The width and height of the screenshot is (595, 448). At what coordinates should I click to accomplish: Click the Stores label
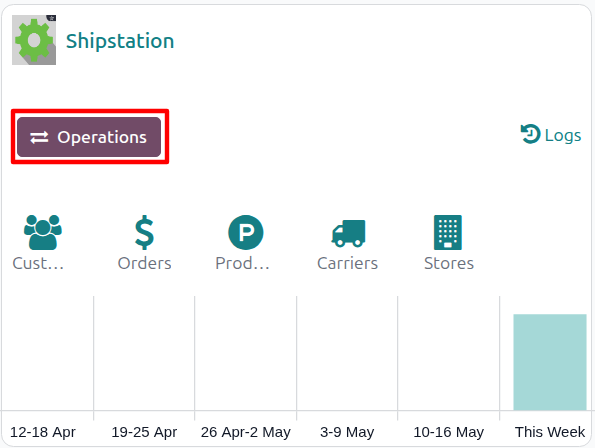coord(449,263)
